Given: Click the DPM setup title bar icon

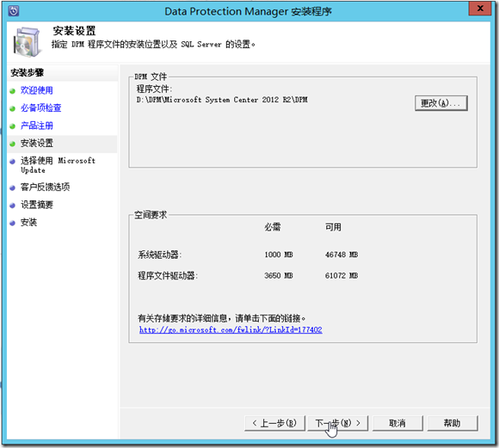Looking at the screenshot, I should pos(14,11).
